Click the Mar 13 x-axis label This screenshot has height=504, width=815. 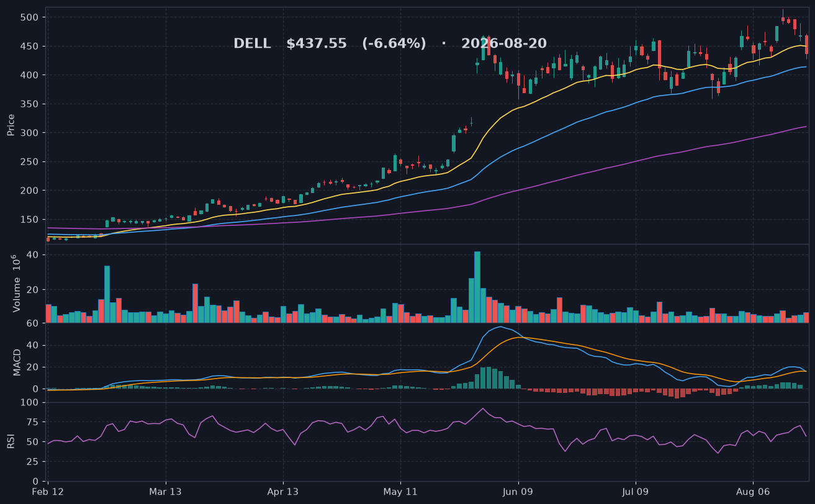click(166, 492)
